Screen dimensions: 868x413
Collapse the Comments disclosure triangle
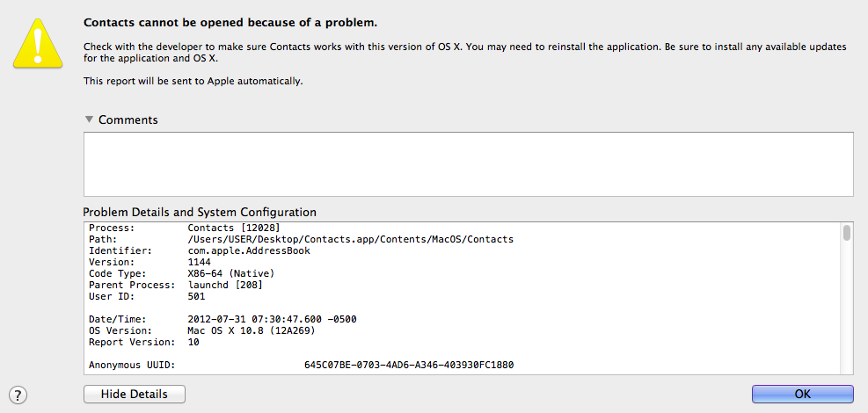[89, 120]
